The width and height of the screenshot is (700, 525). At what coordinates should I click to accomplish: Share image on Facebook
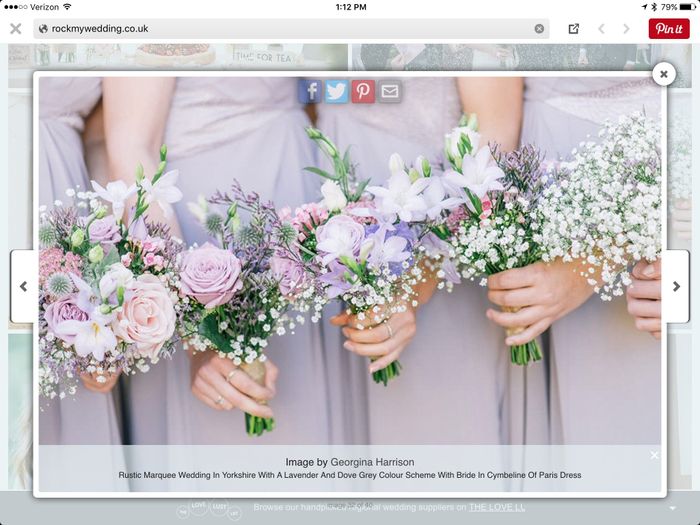click(x=310, y=92)
